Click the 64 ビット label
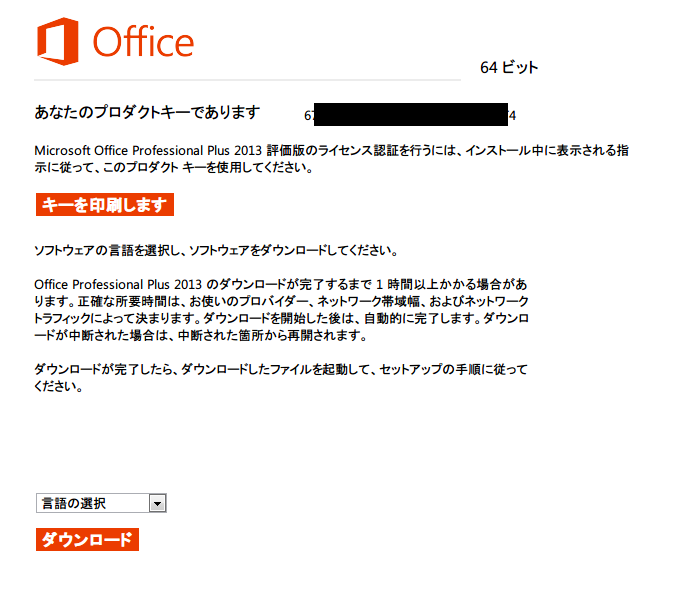The image size is (674, 594). [509, 67]
